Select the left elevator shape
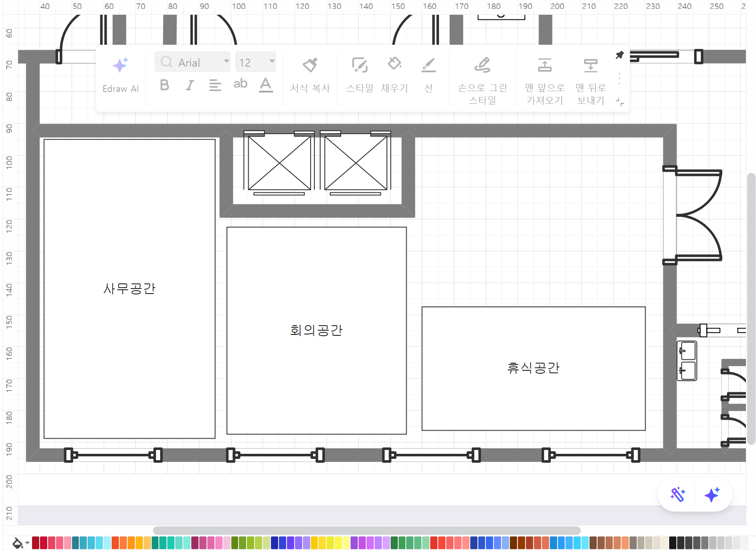 [279, 163]
